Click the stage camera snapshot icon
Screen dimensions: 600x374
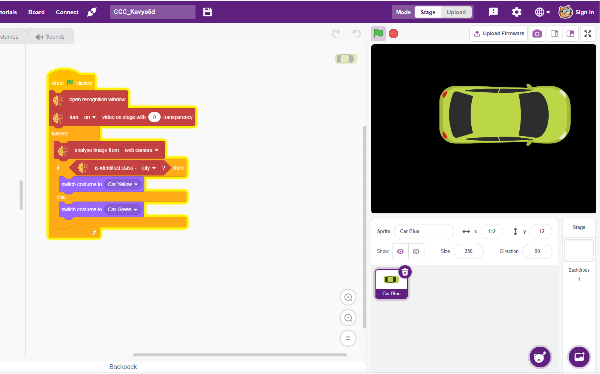point(537,34)
